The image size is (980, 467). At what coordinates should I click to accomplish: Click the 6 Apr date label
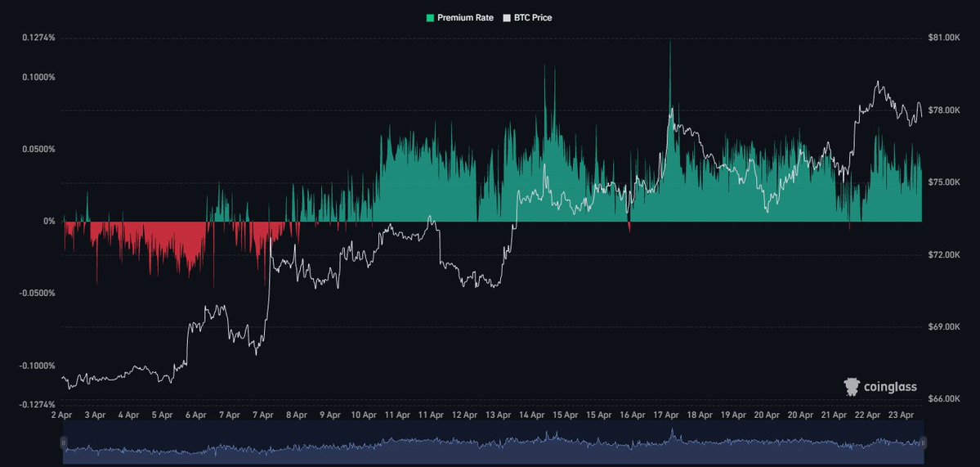click(196, 415)
